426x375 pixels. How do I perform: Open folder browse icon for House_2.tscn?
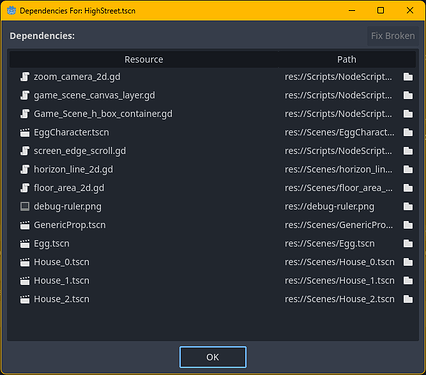point(408,299)
